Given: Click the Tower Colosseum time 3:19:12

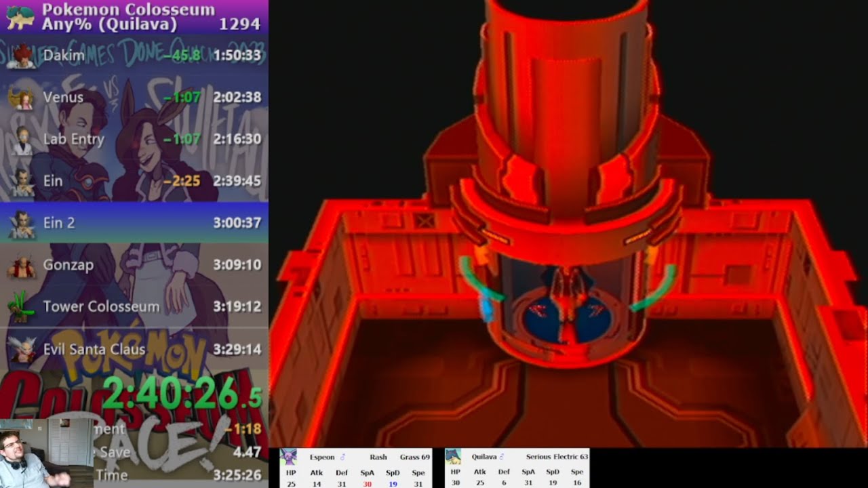Looking at the screenshot, I should pos(237,307).
